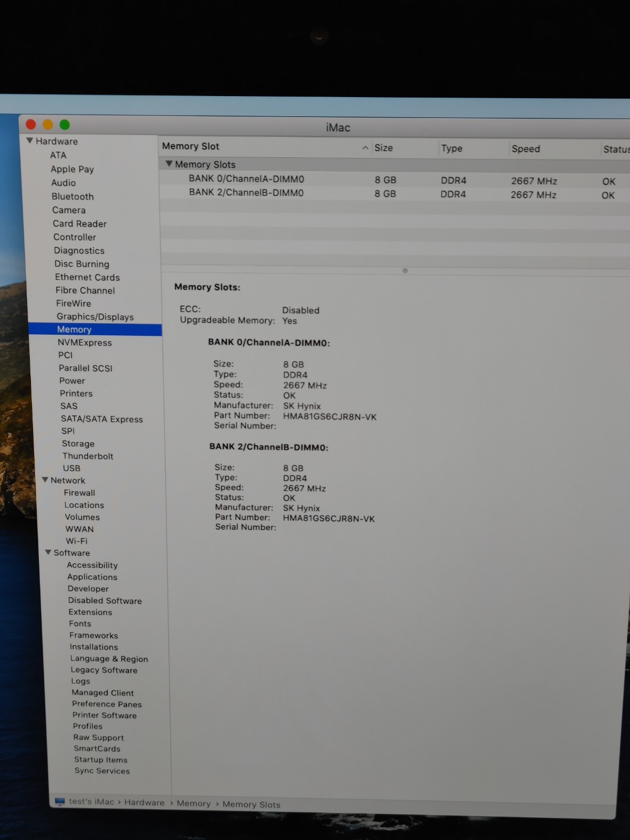Select Audio under Hardware
Screen dimensions: 630x840
click(x=64, y=183)
